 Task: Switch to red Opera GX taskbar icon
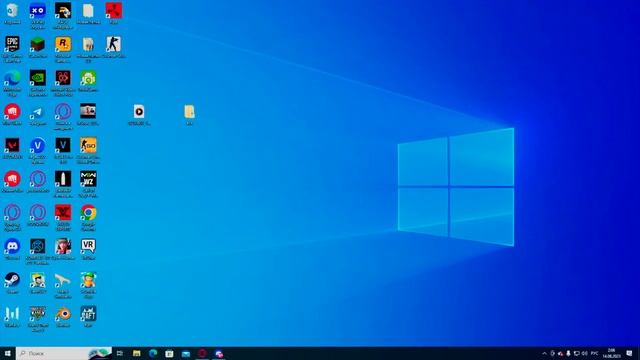tap(202, 353)
